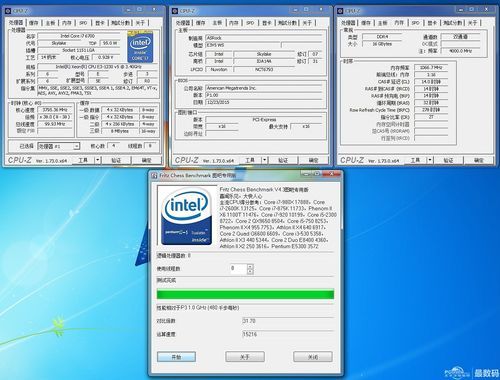
Task: Click 确定 button in memory window
Action: point(479,160)
